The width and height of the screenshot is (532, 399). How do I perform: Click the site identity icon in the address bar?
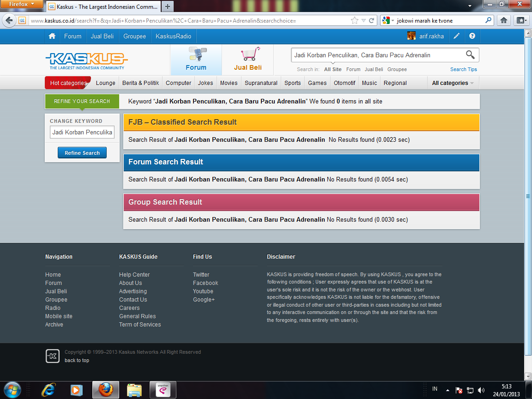pyautogui.click(x=22, y=20)
